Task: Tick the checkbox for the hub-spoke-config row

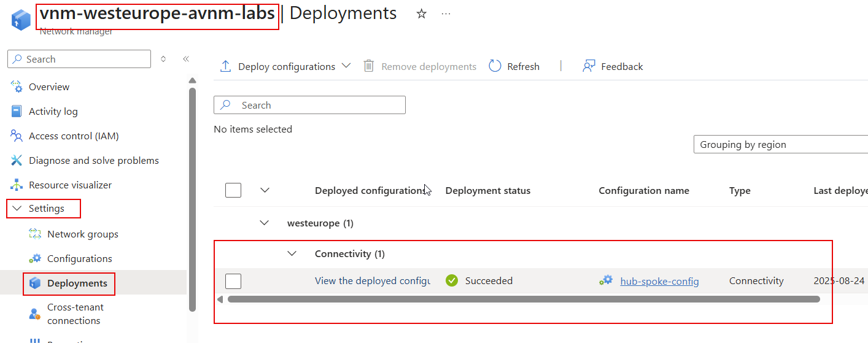Action: (233, 281)
